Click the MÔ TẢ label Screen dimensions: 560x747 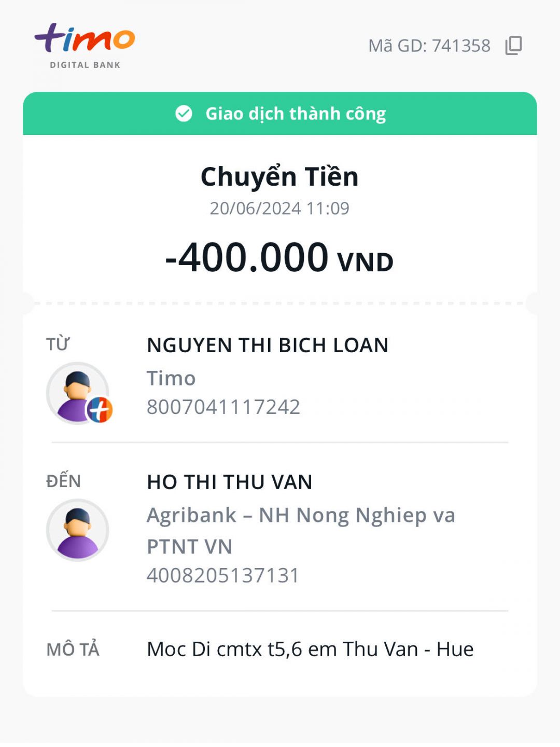coord(73,649)
